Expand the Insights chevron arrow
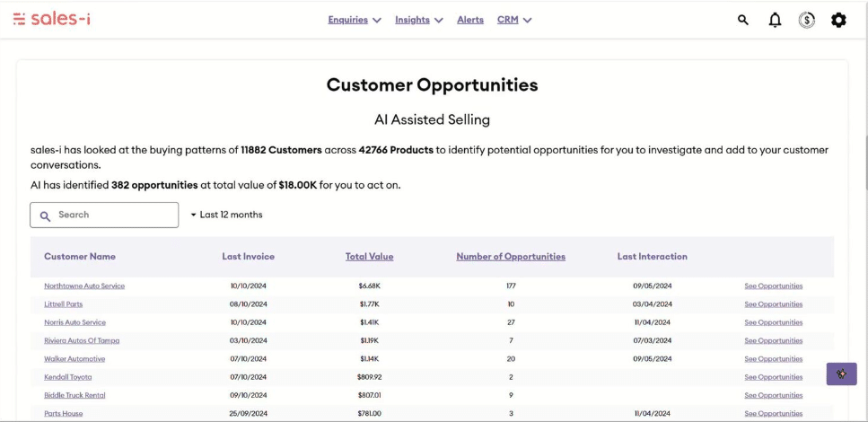The width and height of the screenshot is (868, 422). [x=439, y=21]
